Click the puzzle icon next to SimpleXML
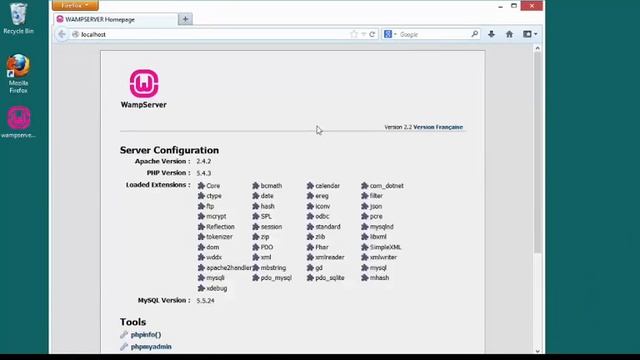Screen dimensions: 640x360 [364, 247]
